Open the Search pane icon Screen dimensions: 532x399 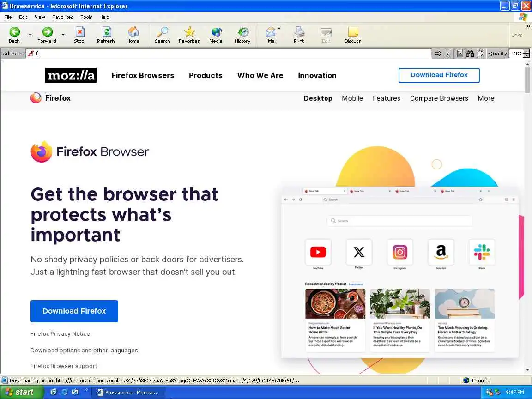(x=163, y=32)
